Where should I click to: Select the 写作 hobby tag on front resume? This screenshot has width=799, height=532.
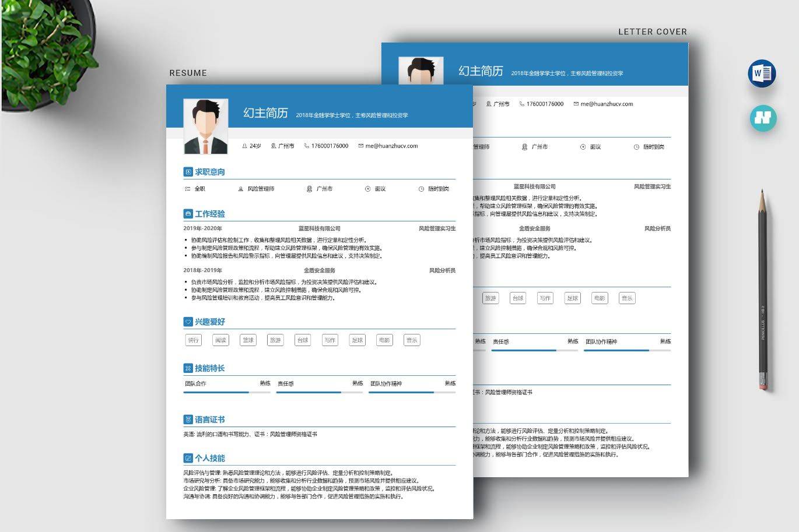point(330,340)
